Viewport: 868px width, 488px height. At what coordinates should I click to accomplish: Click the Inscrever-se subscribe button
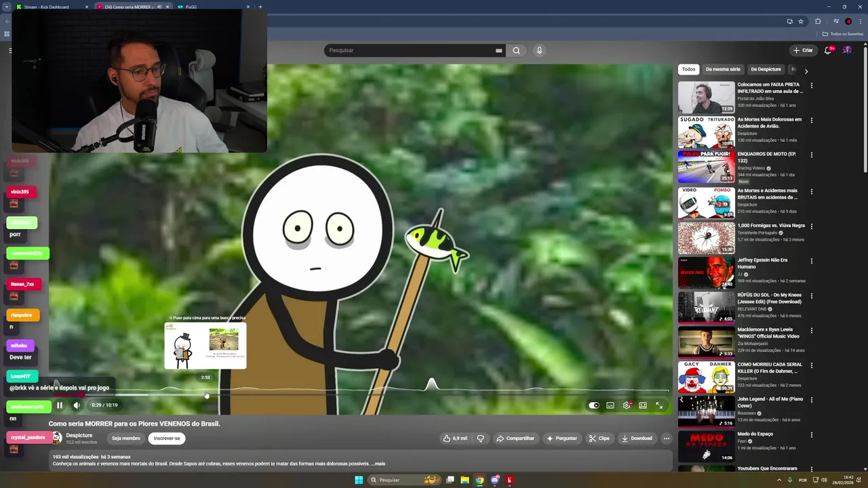tap(167, 439)
